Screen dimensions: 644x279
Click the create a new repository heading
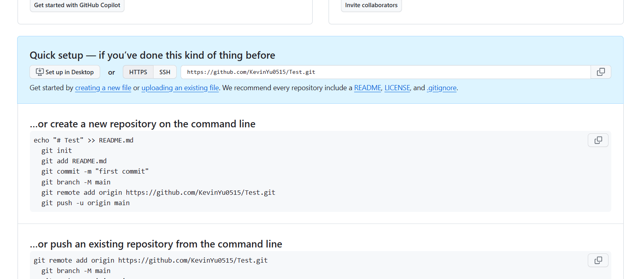coord(143,124)
